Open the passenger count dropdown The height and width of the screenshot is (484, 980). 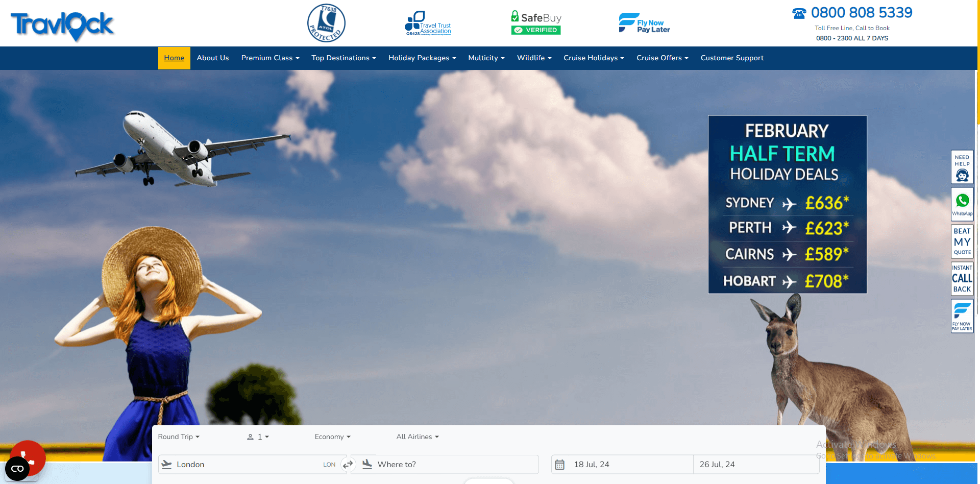[x=258, y=437]
